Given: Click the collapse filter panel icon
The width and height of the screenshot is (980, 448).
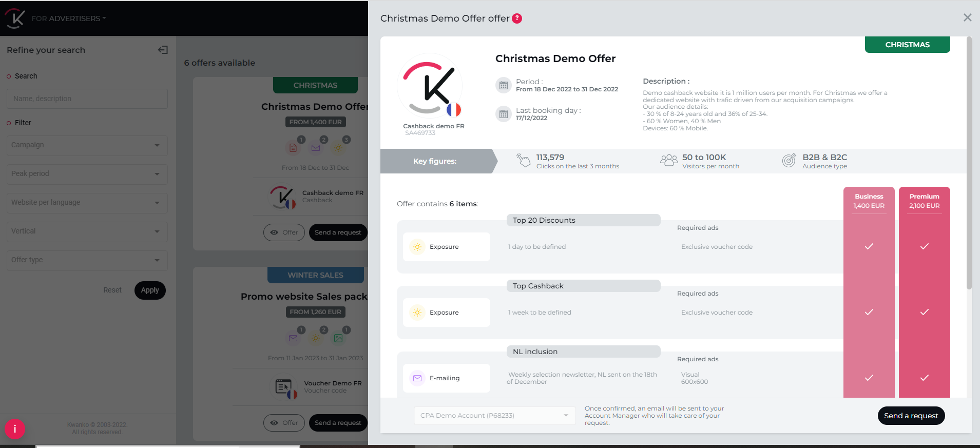Looking at the screenshot, I should click(163, 50).
